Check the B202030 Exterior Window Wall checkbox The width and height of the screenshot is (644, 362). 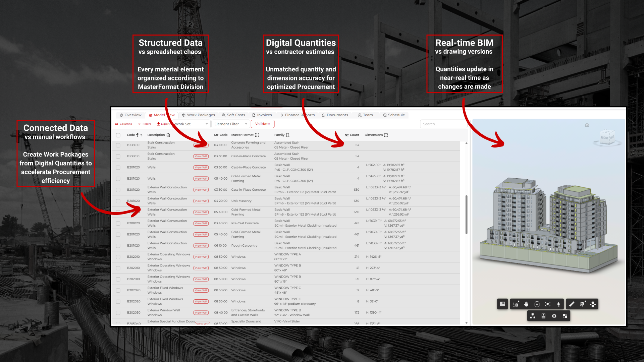pyautogui.click(x=118, y=313)
